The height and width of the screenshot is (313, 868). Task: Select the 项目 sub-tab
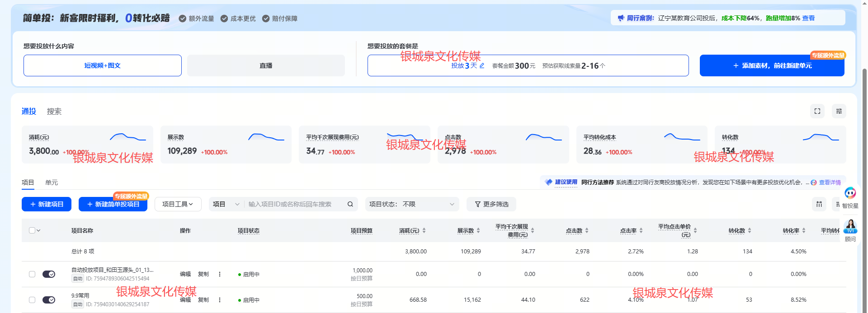(28, 182)
